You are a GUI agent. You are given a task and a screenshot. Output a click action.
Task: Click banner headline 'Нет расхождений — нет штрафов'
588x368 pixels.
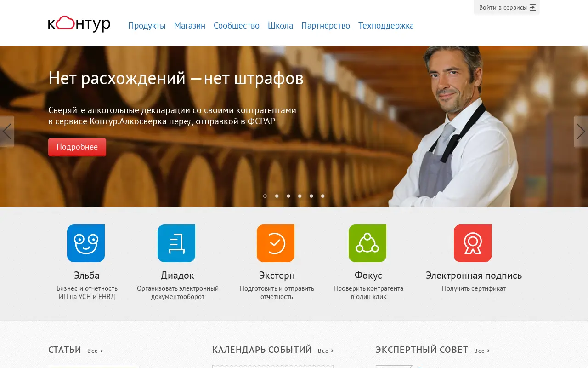coord(176,78)
